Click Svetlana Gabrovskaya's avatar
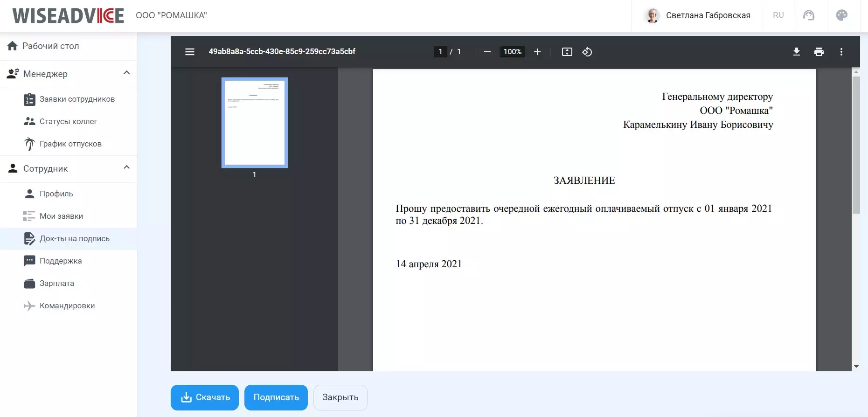This screenshot has height=417, width=868. pos(652,15)
